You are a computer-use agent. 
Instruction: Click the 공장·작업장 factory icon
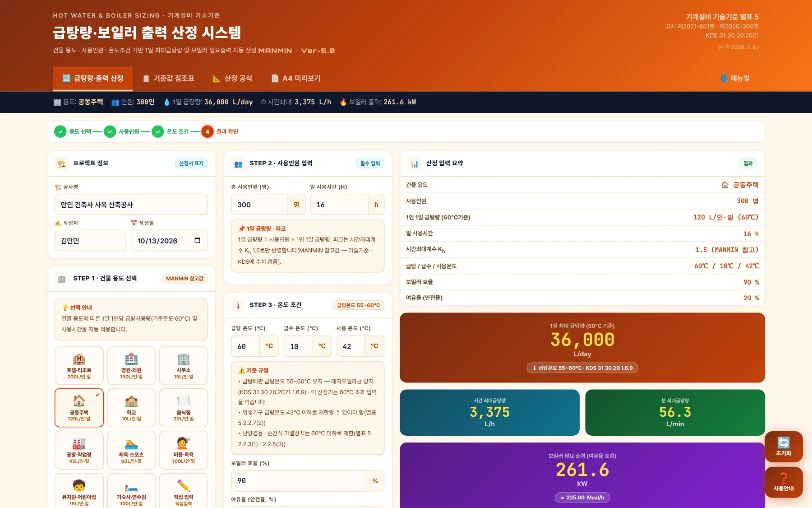pyautogui.click(x=79, y=443)
